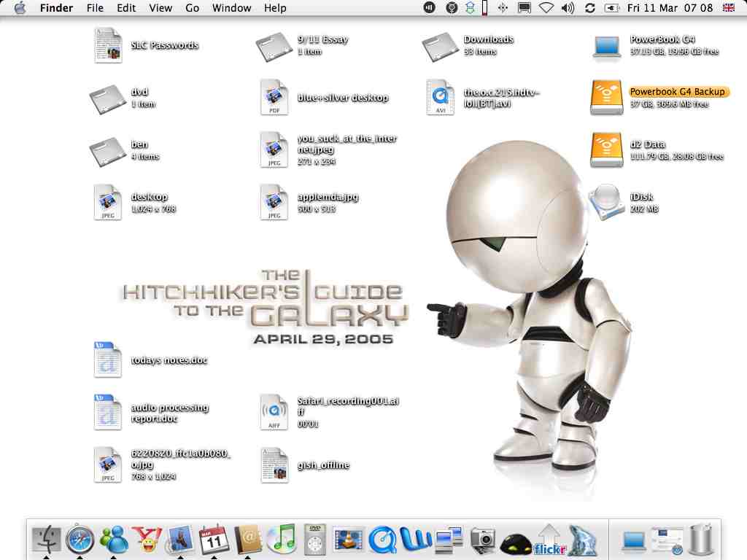
Task: Open the British flag input menu
Action: (728, 8)
